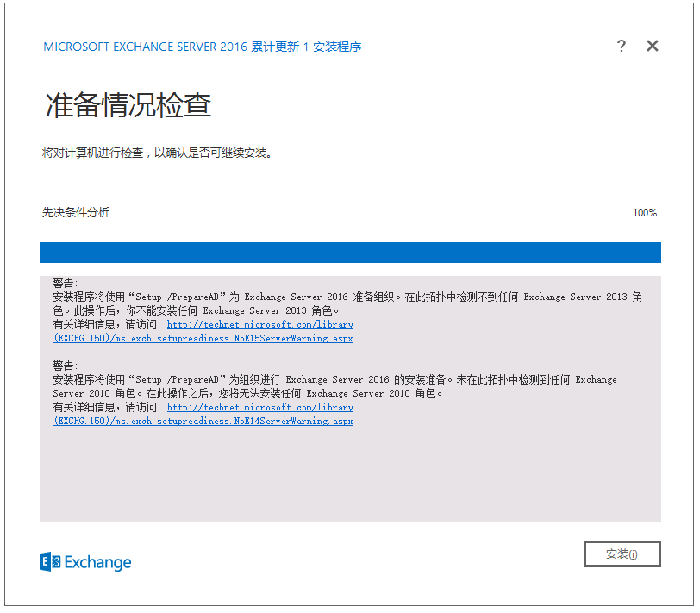
Task: Click the Exchange wordmark text
Action: 98,563
